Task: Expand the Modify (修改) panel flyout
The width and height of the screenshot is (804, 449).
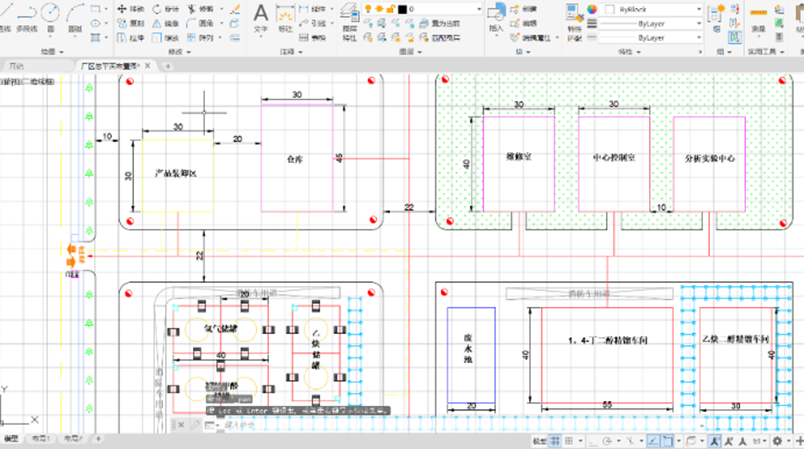Action: pyautogui.click(x=181, y=50)
